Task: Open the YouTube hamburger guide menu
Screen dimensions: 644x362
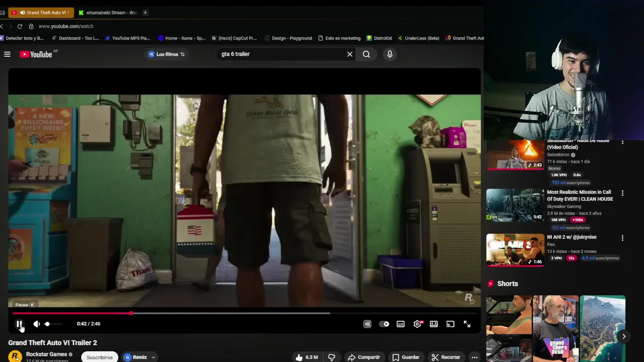Action: point(7,54)
